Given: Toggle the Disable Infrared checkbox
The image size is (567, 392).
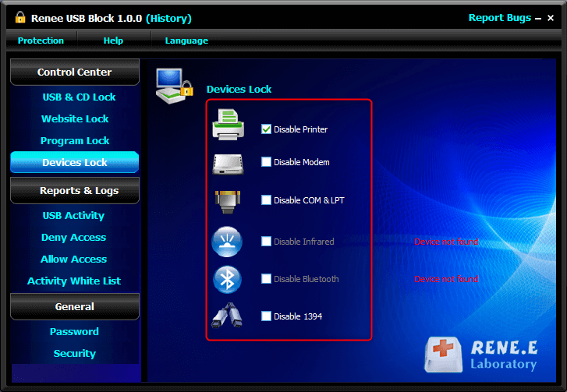Looking at the screenshot, I should (266, 242).
